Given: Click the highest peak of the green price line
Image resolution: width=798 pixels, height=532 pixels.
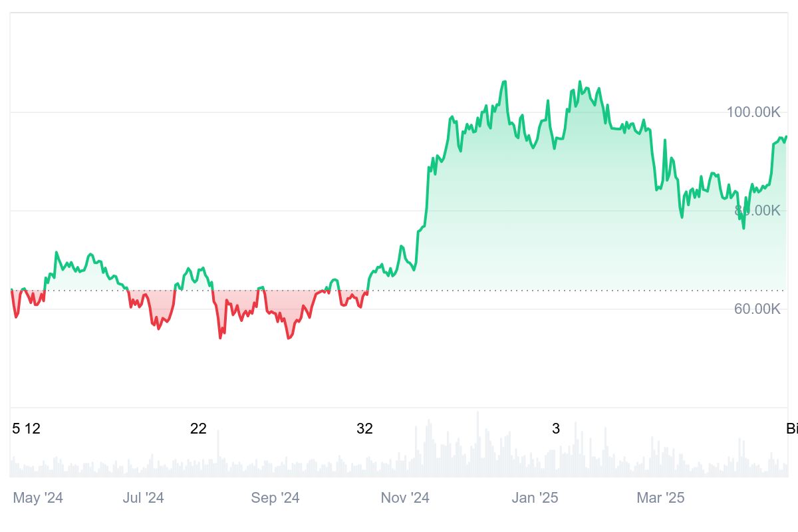Looking at the screenshot, I should [504, 82].
